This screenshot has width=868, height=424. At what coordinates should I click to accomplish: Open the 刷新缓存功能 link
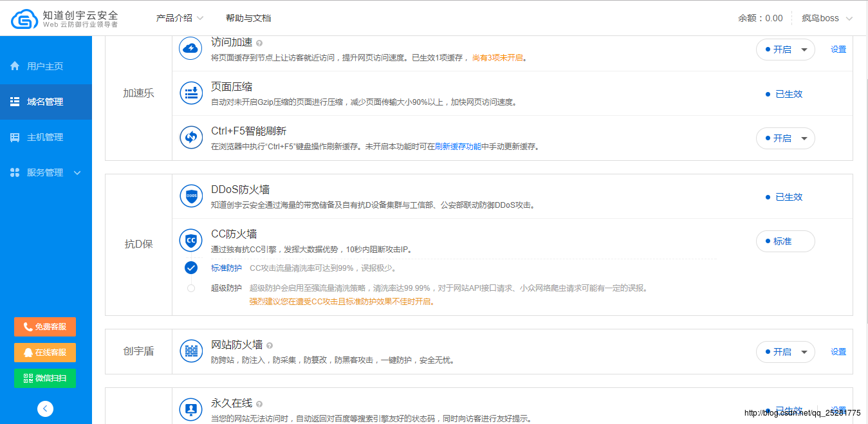457,146
